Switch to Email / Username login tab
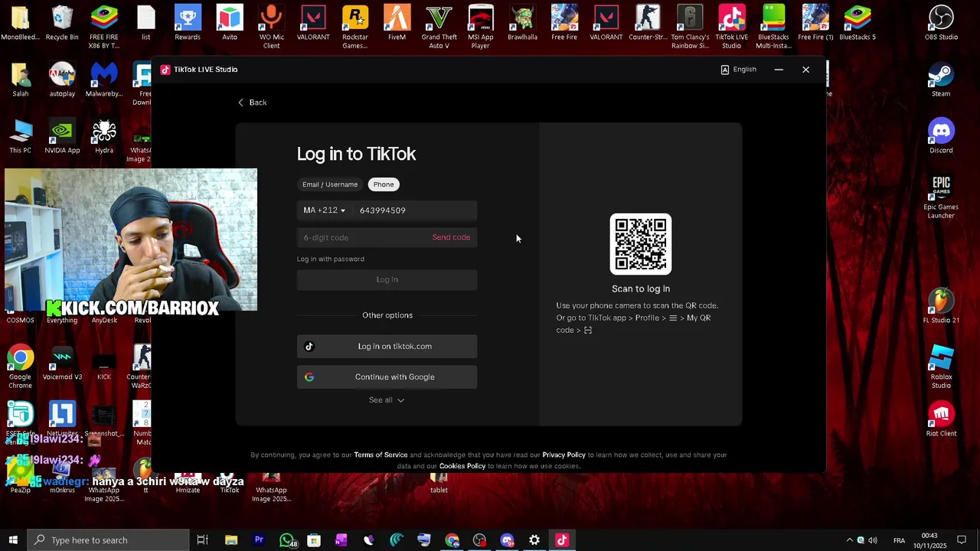 (329, 184)
